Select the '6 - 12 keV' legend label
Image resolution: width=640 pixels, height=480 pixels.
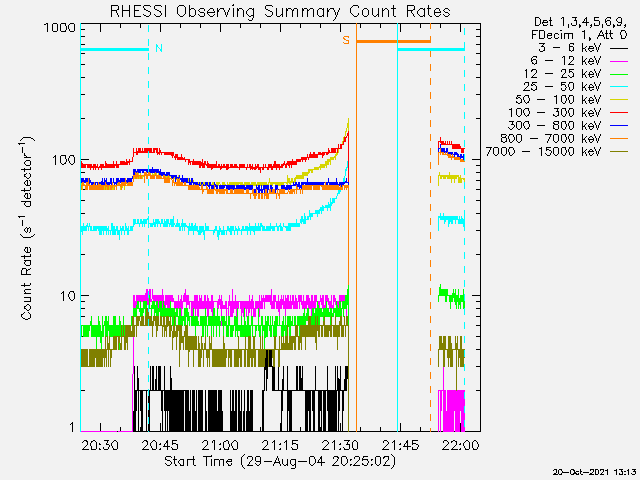[566, 61]
